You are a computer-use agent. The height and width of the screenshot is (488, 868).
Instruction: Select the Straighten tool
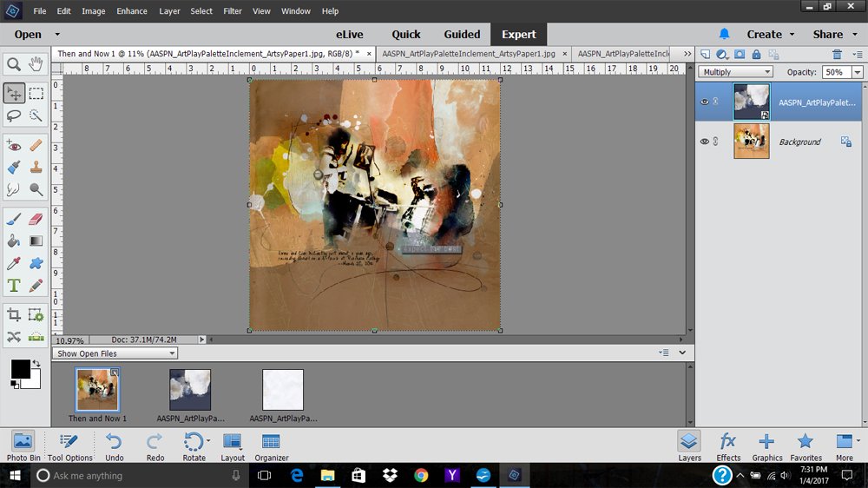[x=36, y=337]
